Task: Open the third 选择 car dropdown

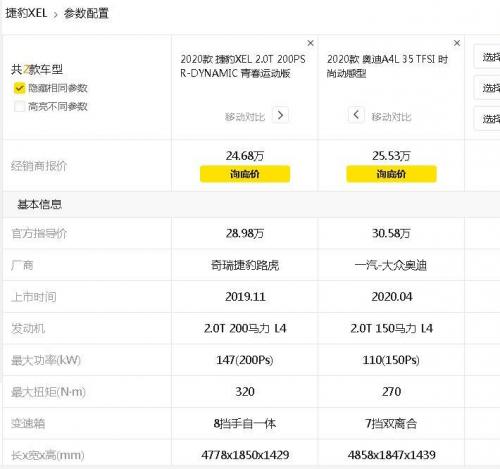Action: pos(487,118)
